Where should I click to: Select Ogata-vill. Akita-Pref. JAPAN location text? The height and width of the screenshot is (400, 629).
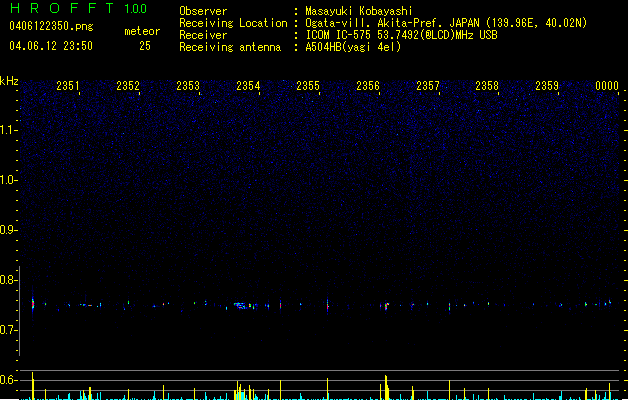tap(392, 23)
